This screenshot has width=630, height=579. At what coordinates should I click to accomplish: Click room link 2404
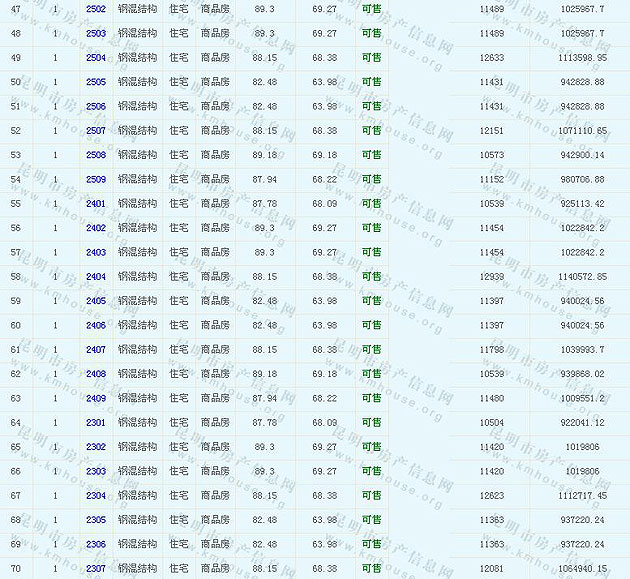[x=96, y=277]
